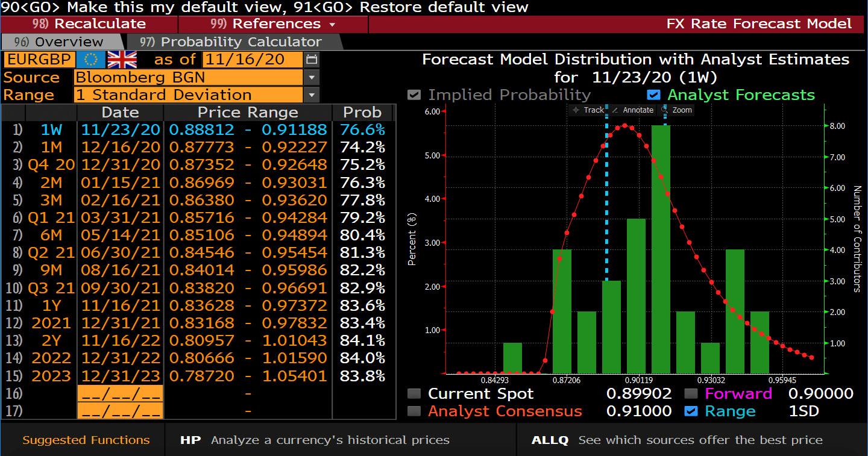Click the Price Range column header
Screen dimensions: 868x456
[x=248, y=113]
